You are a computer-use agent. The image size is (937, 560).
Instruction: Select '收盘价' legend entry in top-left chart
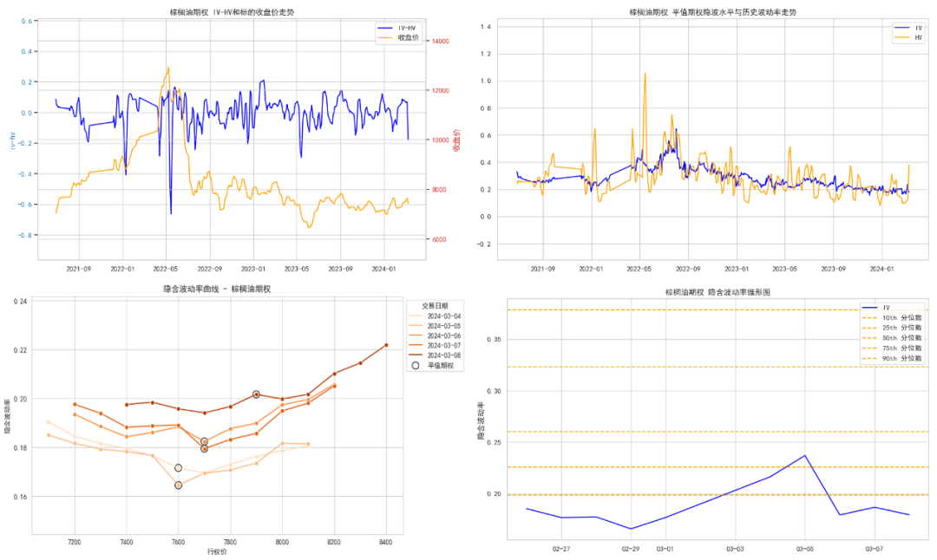pyautogui.click(x=398, y=37)
